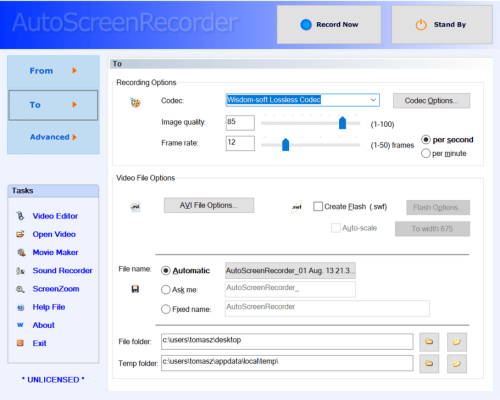Open the ScreenZoom link
This screenshot has width=500, height=400.
[x=56, y=289]
